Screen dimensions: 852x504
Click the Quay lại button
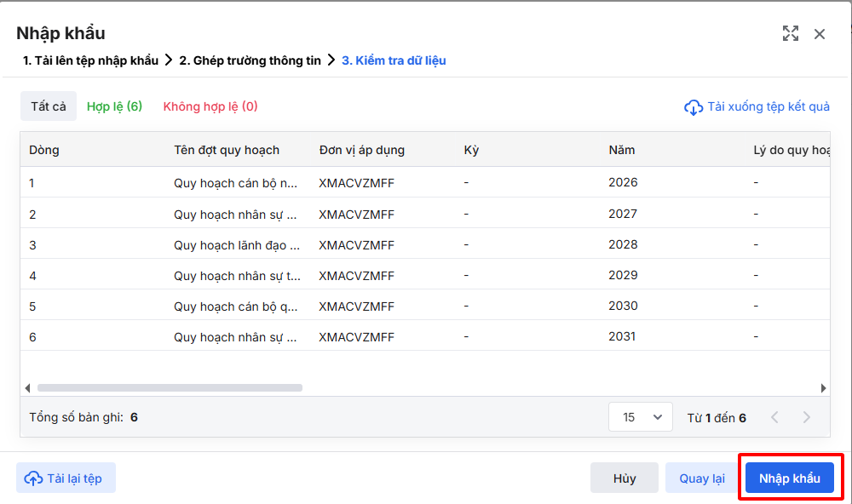tap(701, 478)
